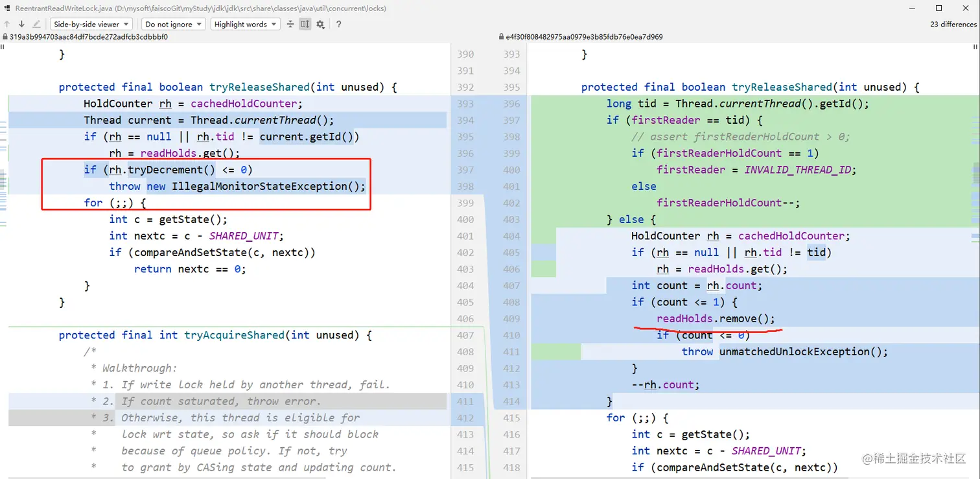This screenshot has height=479, width=980.
Task: Click 'Thread current = Thread.currentThread();' line
Action: [x=209, y=120]
